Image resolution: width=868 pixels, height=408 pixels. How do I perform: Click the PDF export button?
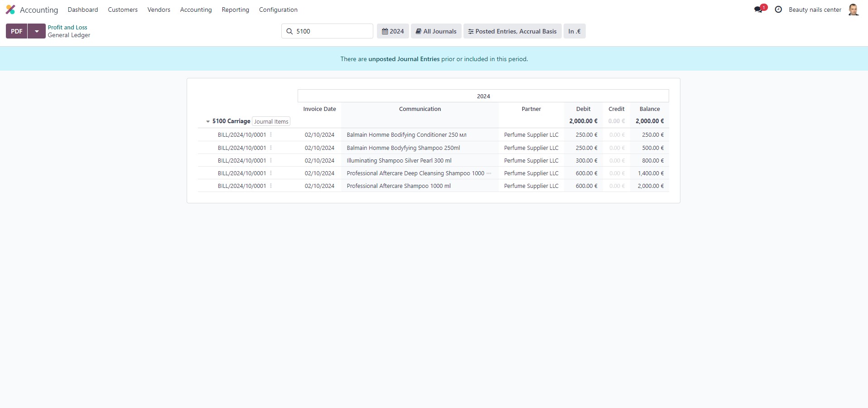(17, 31)
